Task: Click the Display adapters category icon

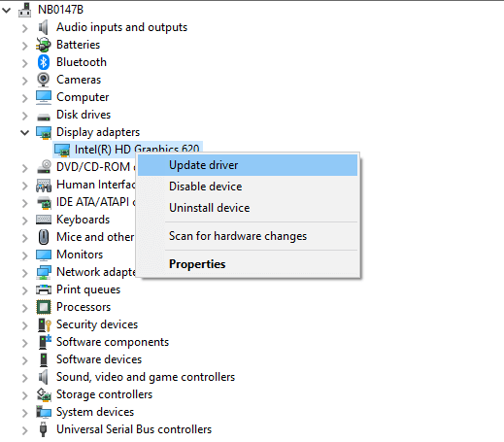Action: 44,132
